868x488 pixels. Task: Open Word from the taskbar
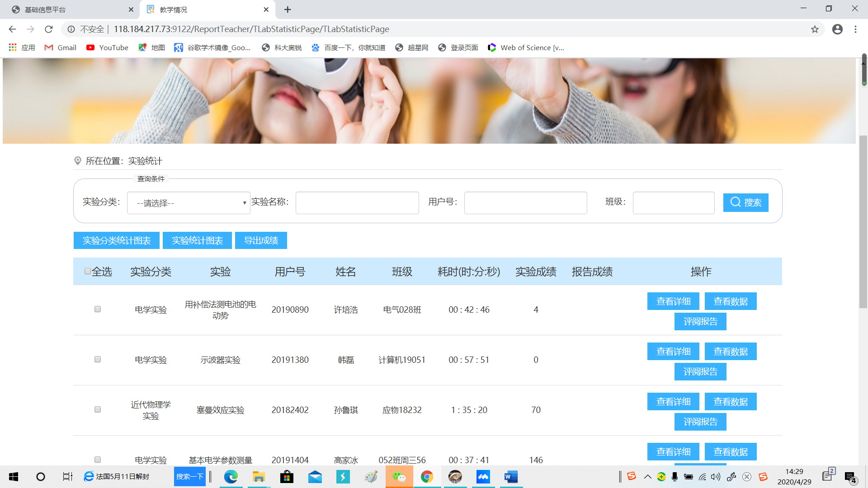tap(511, 477)
